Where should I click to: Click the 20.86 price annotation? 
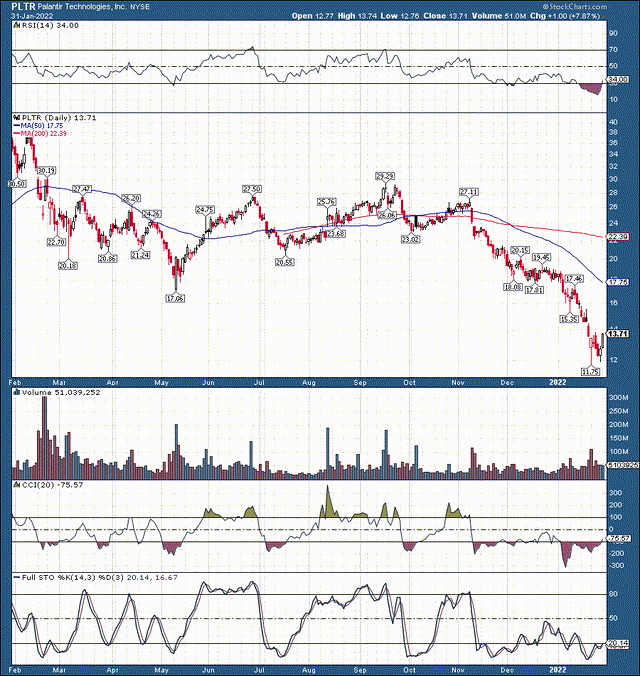107,259
